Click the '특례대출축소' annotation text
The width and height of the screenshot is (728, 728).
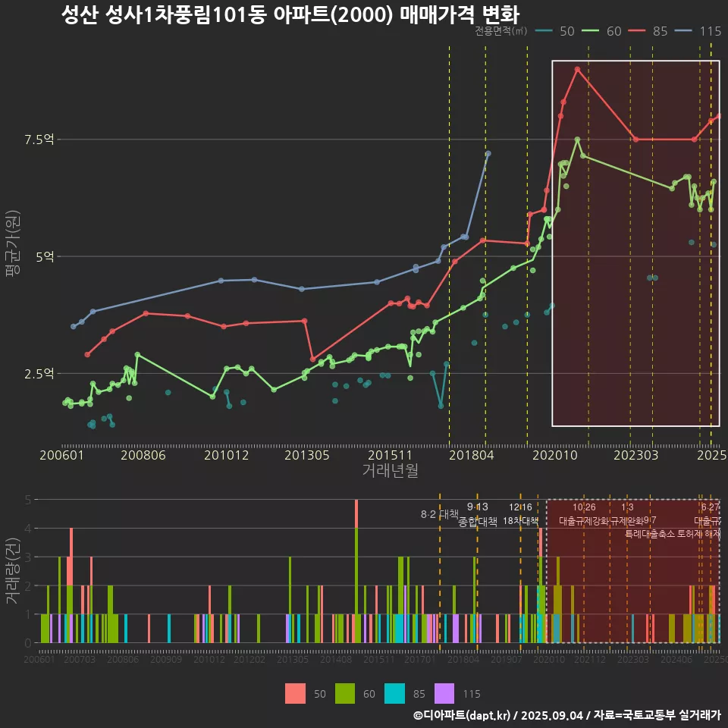tap(649, 534)
